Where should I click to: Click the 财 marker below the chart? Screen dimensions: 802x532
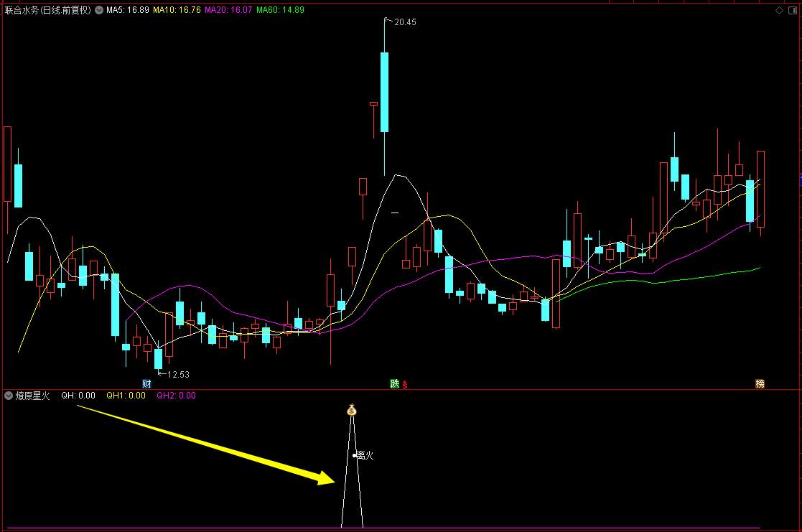pyautogui.click(x=146, y=383)
